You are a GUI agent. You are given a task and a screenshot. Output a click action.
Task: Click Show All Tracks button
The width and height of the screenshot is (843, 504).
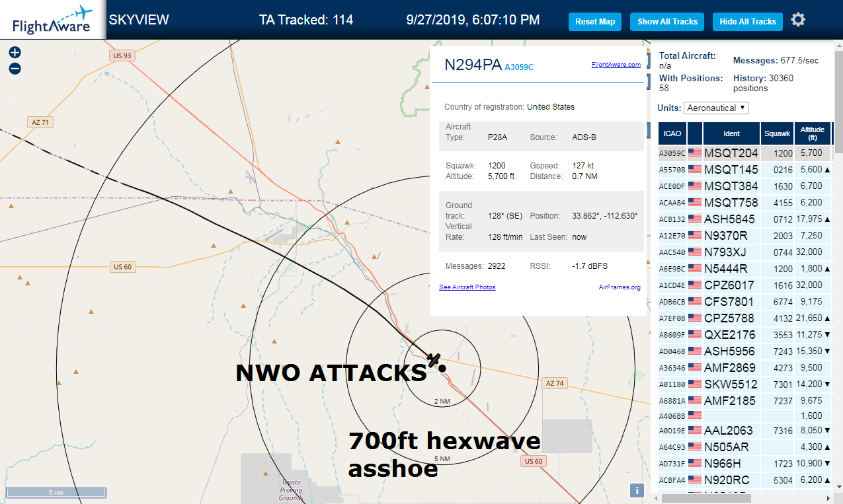(667, 22)
